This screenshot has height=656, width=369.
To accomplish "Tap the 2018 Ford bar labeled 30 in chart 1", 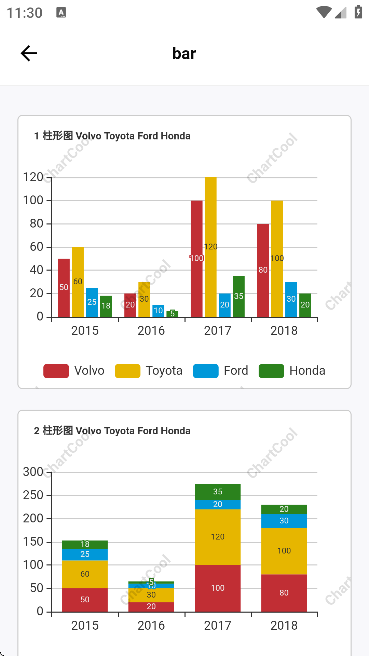I will click(291, 299).
